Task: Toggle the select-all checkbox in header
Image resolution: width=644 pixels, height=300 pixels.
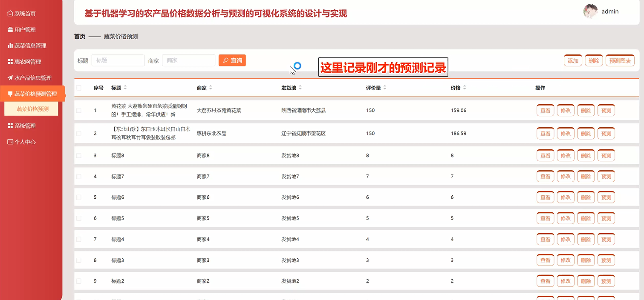Action: (78, 88)
